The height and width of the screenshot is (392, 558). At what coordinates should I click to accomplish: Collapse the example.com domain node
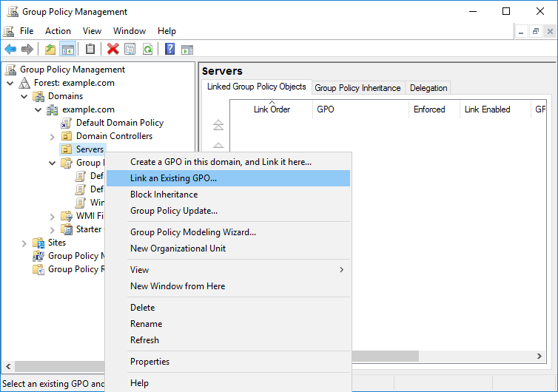click(x=38, y=110)
